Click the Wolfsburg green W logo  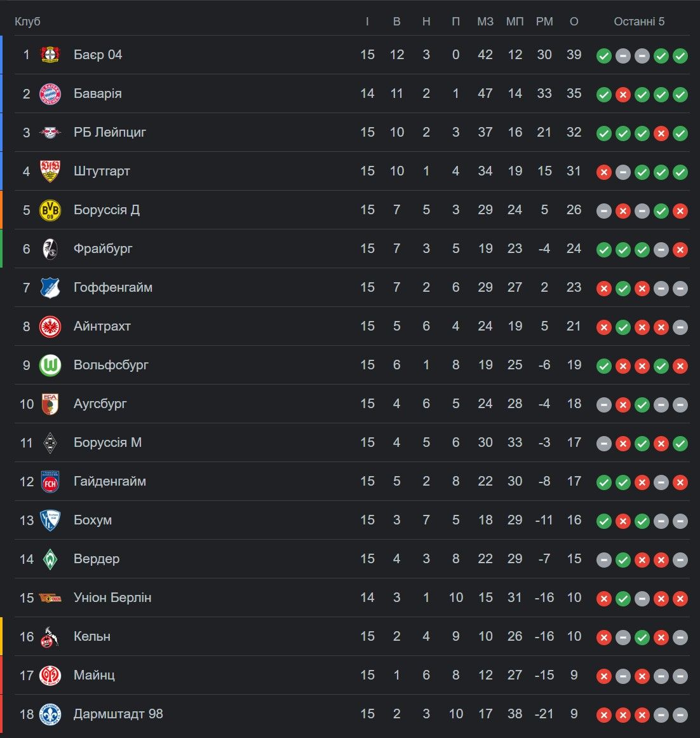click(x=50, y=365)
